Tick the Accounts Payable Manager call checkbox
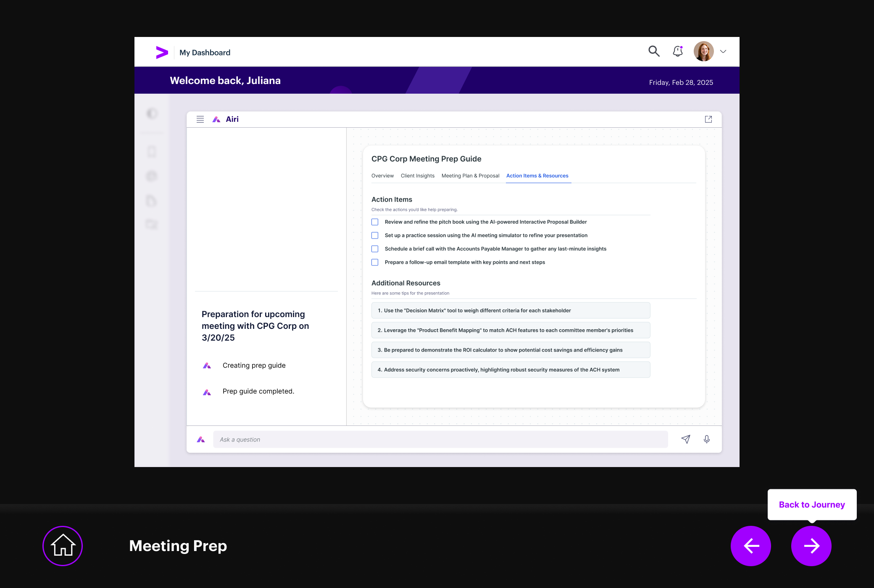Viewport: 874px width, 588px height. tap(375, 249)
